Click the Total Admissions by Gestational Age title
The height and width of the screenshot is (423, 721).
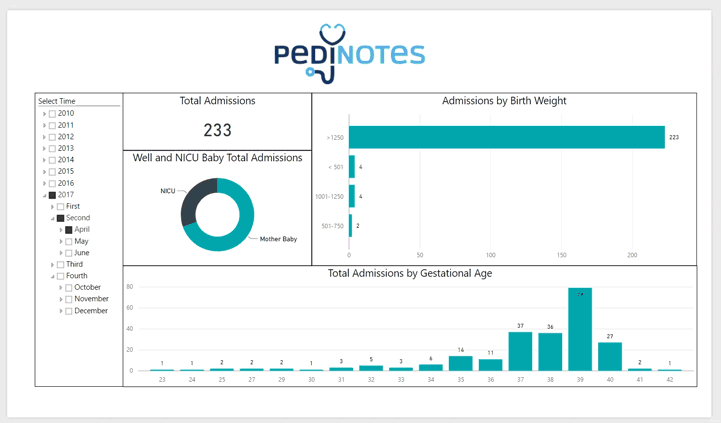[410, 273]
